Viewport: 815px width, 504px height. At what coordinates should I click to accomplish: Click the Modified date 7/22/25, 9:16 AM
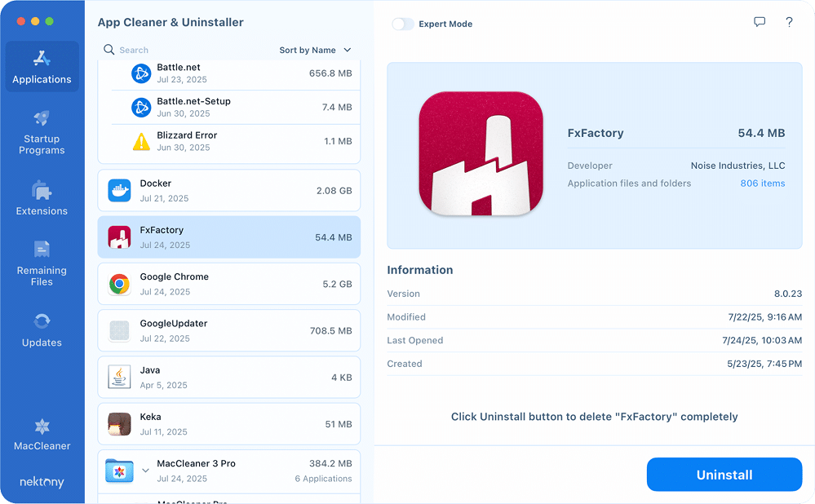(765, 317)
